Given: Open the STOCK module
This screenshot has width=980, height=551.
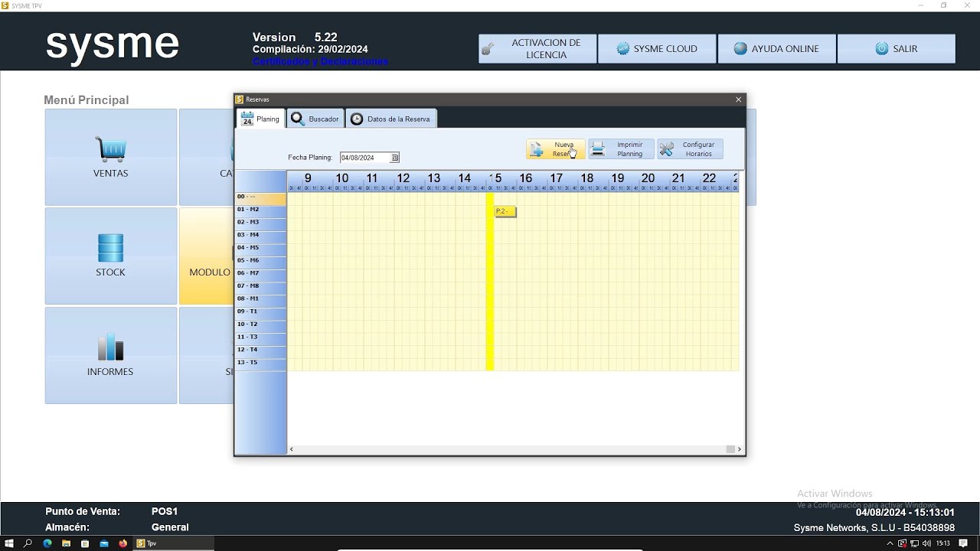Looking at the screenshot, I should point(111,256).
